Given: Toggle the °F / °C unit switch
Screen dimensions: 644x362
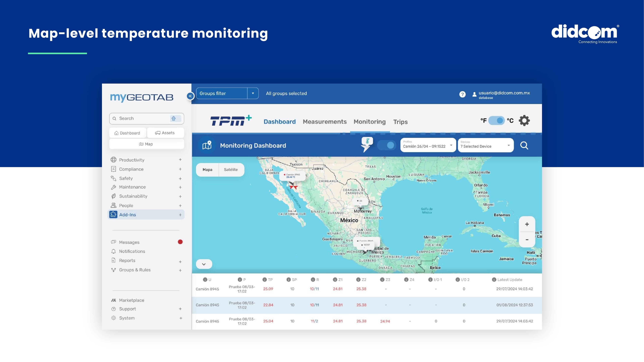Looking at the screenshot, I should tap(496, 121).
